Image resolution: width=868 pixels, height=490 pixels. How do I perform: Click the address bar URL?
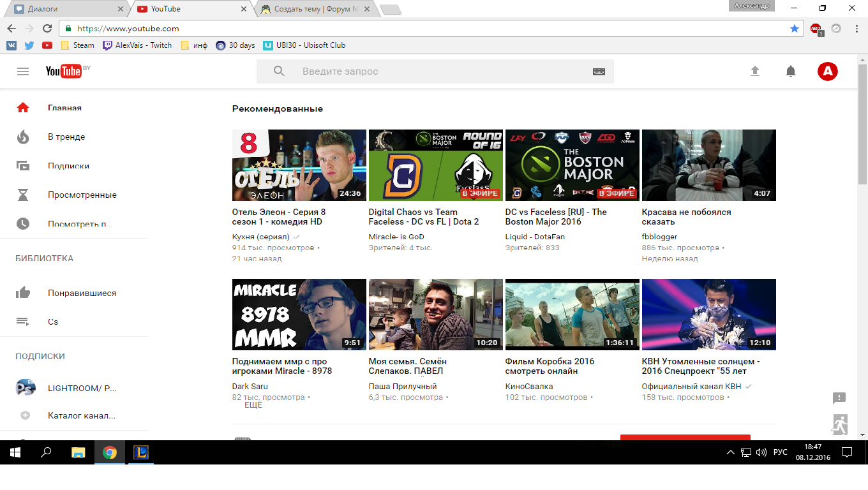tap(128, 28)
